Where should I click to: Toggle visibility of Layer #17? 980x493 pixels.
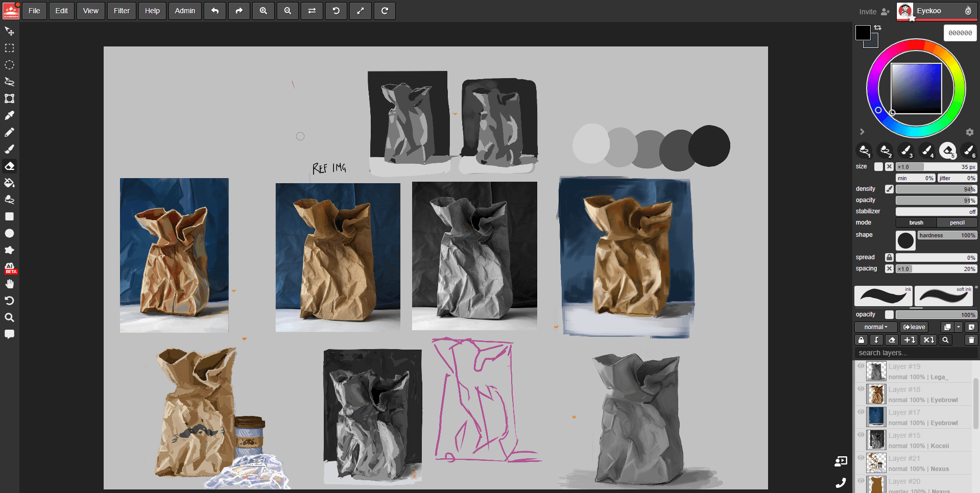tap(861, 412)
